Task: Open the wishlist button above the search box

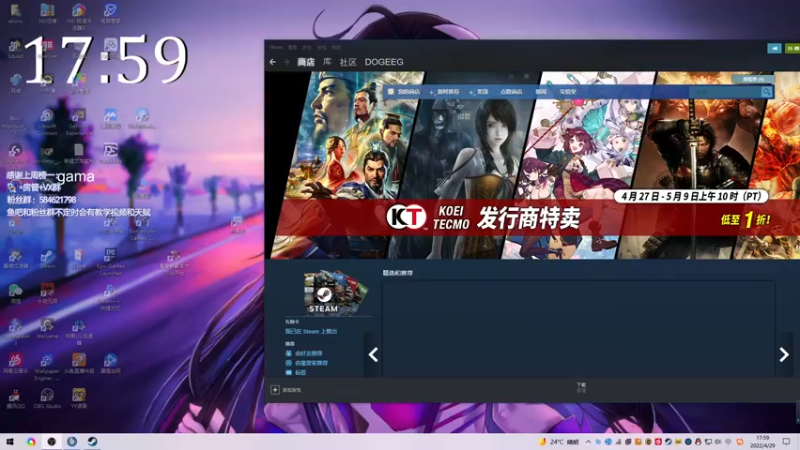Action: coord(753,79)
